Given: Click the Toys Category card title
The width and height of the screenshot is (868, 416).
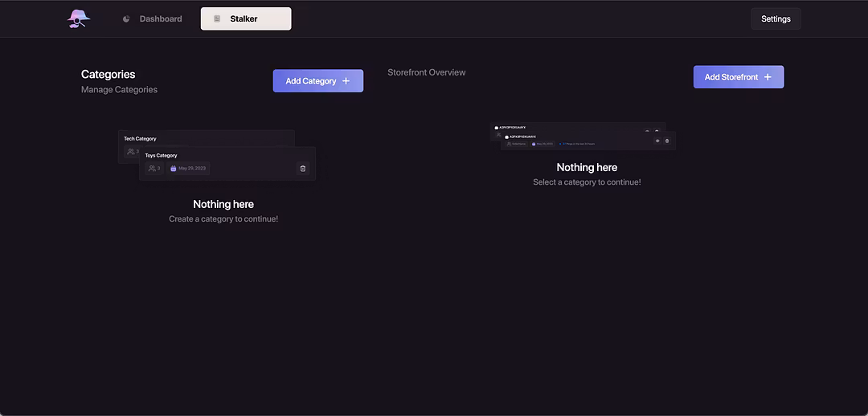Looking at the screenshot, I should click(161, 156).
